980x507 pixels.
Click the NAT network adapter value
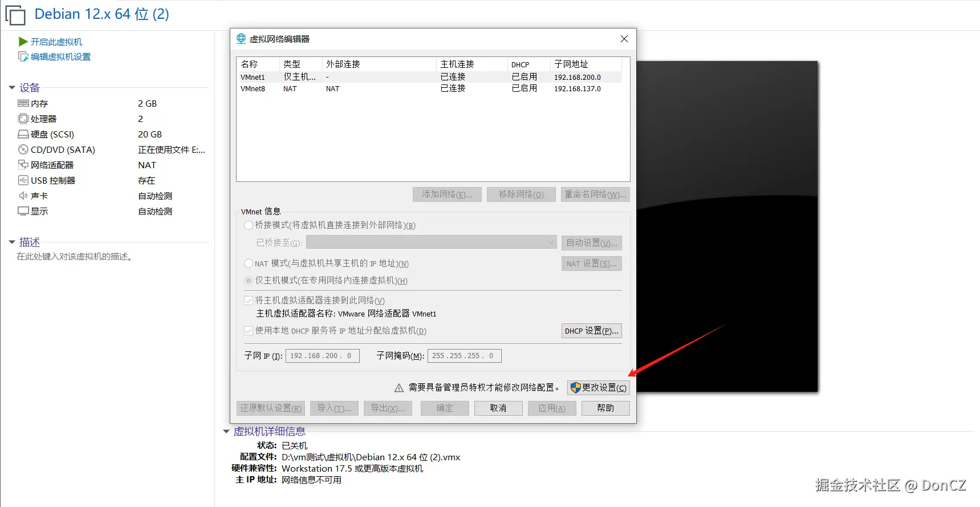[x=147, y=165]
